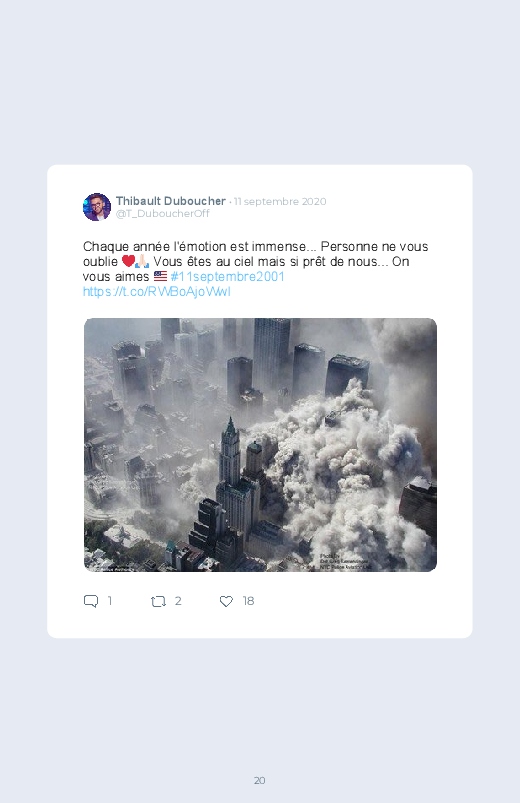Click the American flag emoji

coord(160,277)
